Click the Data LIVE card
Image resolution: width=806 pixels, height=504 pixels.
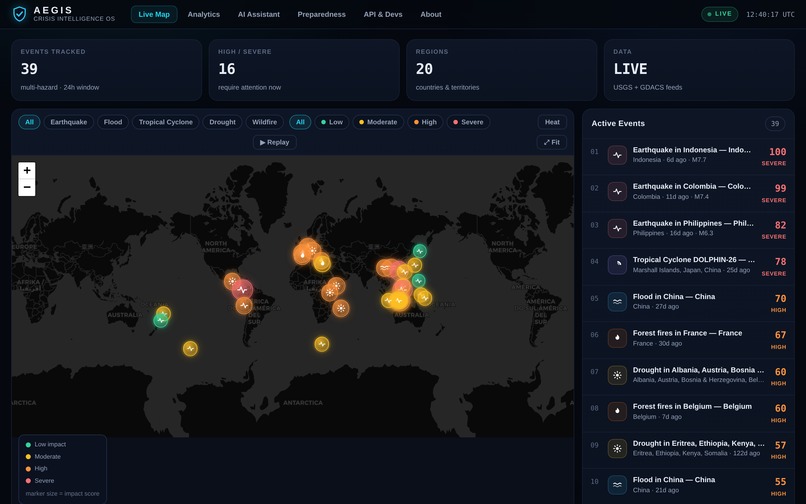(699, 70)
